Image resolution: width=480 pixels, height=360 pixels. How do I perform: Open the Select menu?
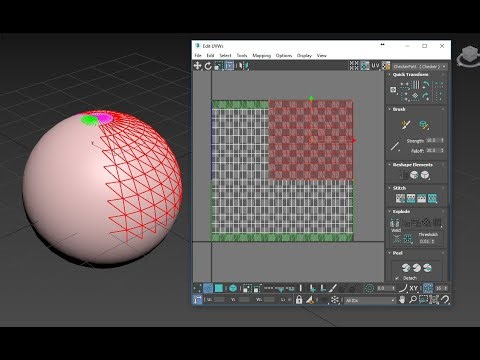point(225,55)
